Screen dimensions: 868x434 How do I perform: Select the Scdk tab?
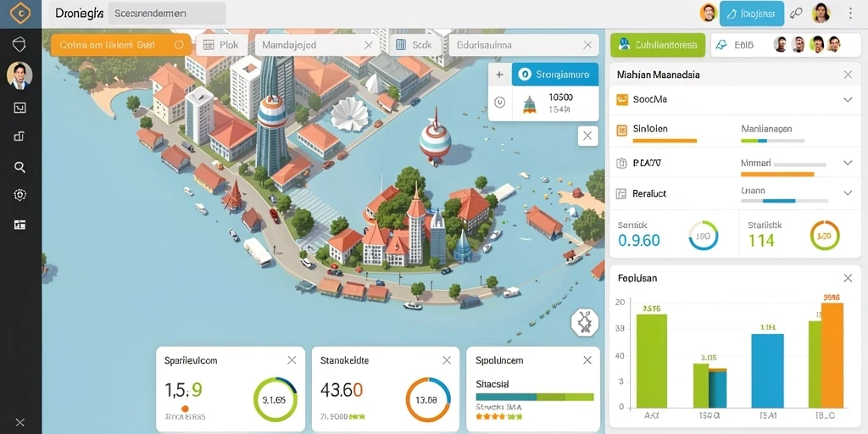(x=415, y=45)
